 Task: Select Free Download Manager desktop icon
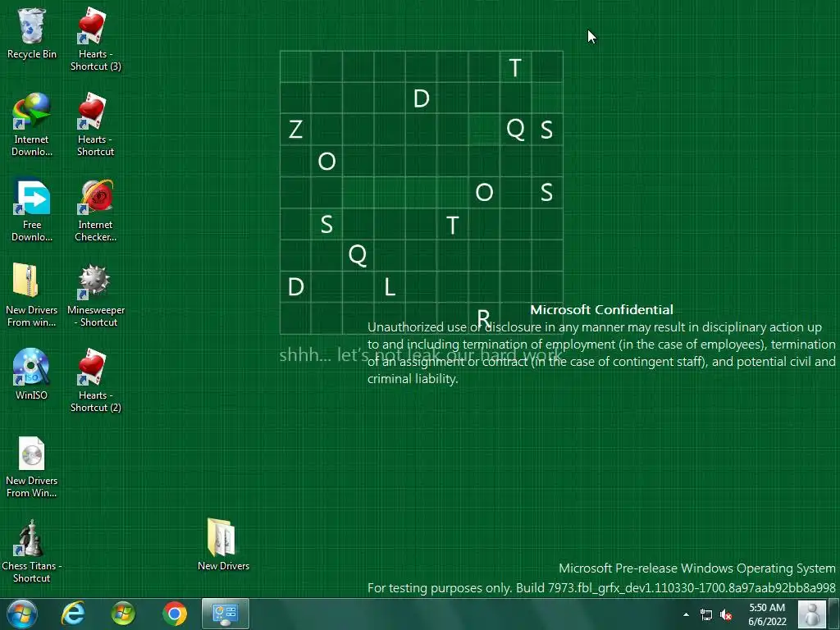32,210
